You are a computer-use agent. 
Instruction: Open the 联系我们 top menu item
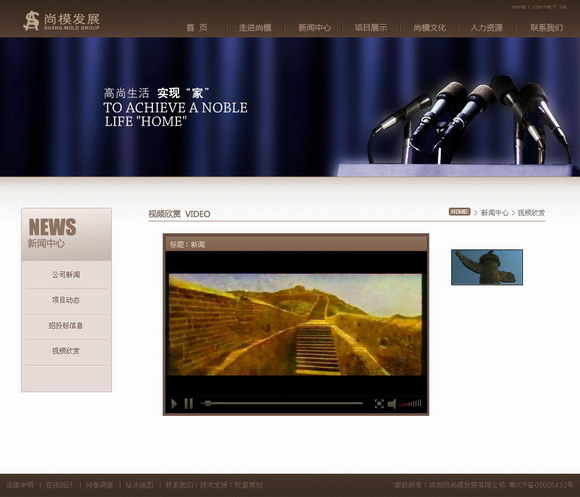[x=546, y=28]
